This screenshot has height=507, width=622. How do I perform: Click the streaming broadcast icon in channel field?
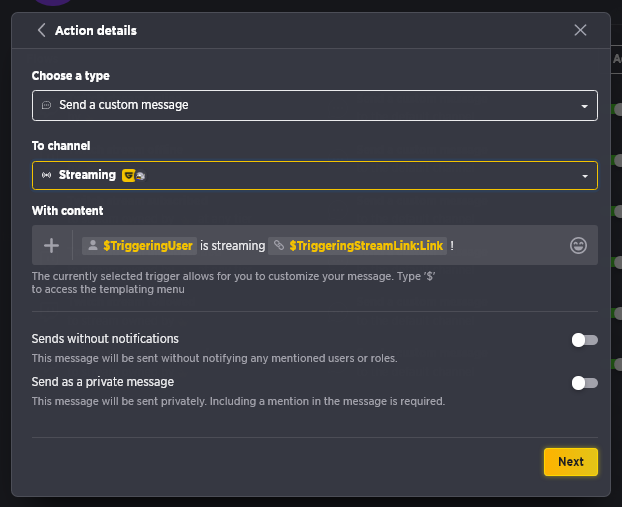[x=46, y=175]
